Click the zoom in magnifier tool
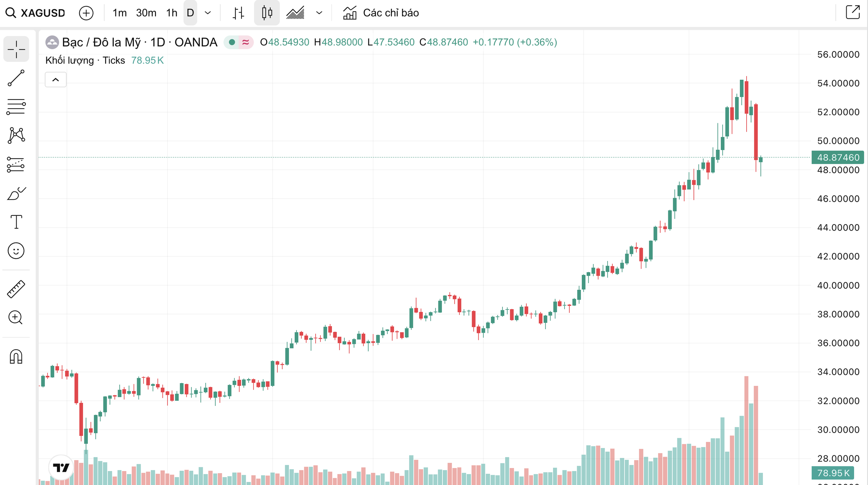The image size is (868, 485). tap(16, 318)
